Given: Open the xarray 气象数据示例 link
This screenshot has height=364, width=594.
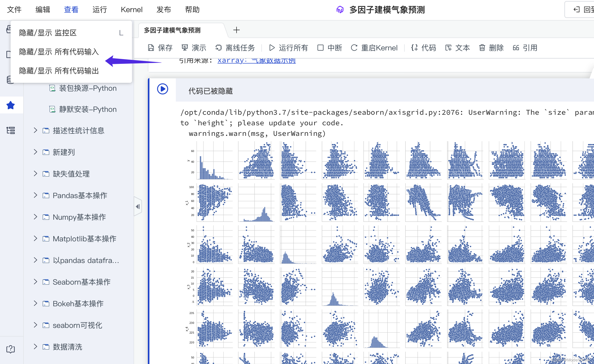Looking at the screenshot, I should [256, 61].
